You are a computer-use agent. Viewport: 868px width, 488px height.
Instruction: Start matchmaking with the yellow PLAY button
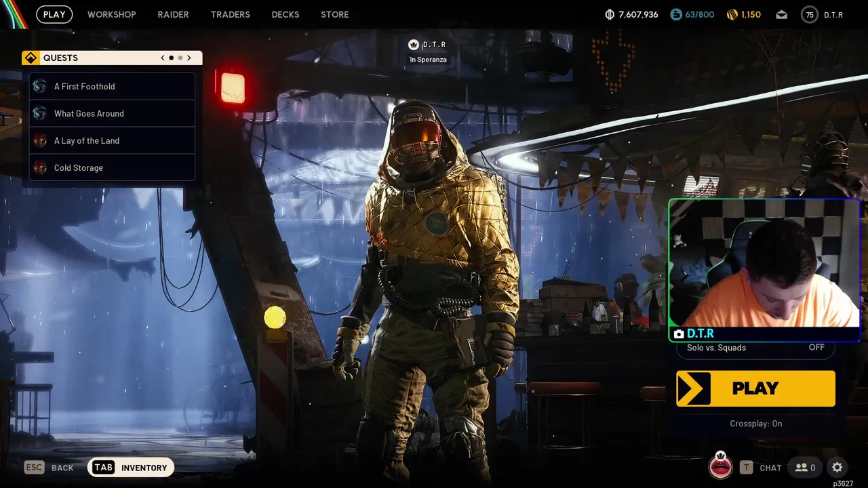755,388
